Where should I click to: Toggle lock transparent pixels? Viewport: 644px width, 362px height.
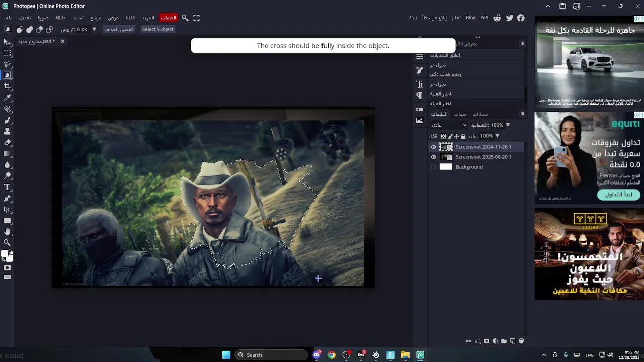click(x=443, y=136)
